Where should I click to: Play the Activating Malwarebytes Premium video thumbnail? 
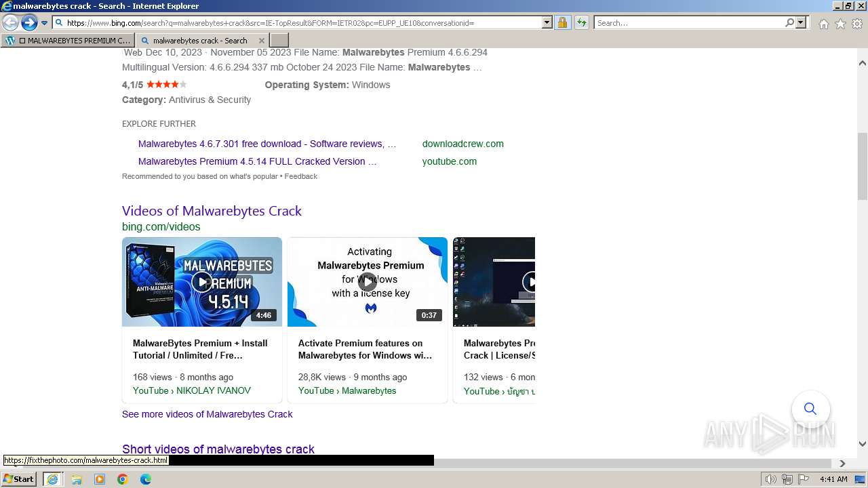point(368,282)
